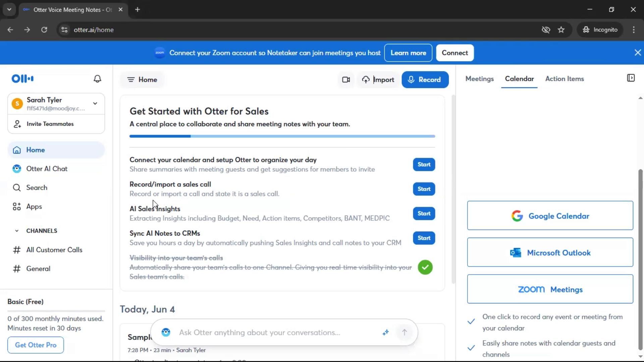Dismiss the Zoom connect banner
The width and height of the screenshot is (644, 362).
638,53
